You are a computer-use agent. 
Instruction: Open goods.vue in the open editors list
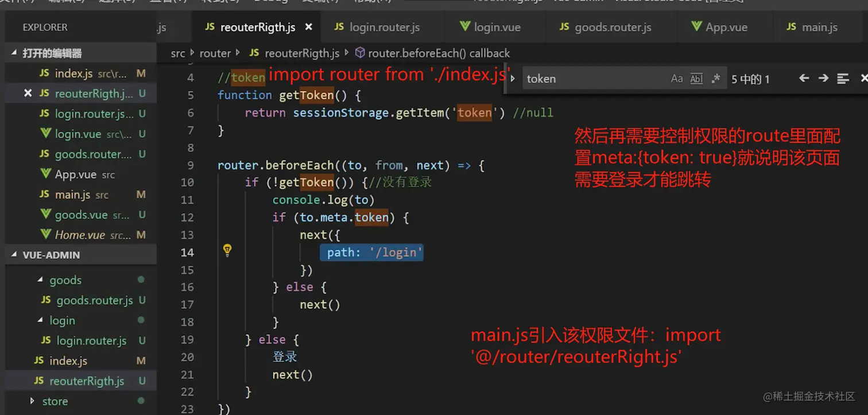click(x=80, y=215)
